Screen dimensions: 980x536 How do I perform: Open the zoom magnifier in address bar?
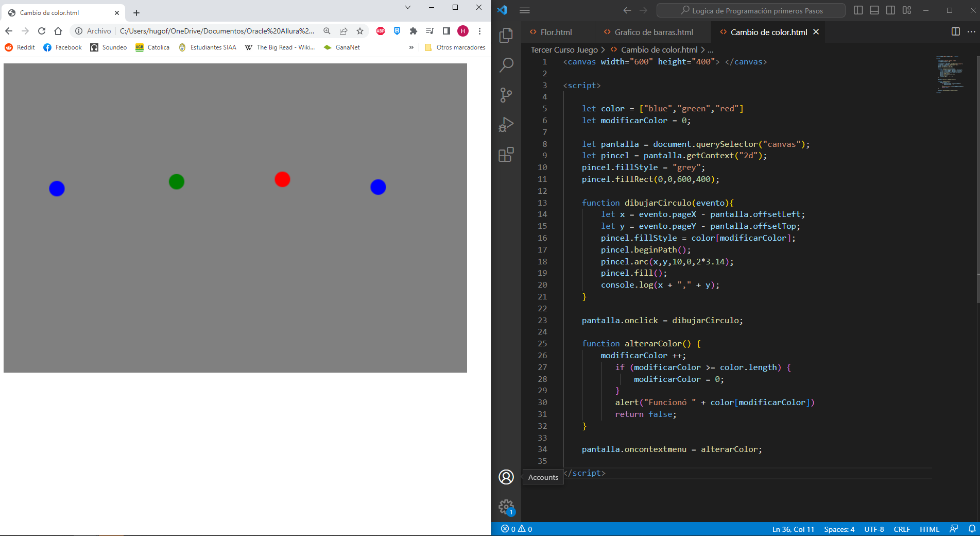(327, 31)
